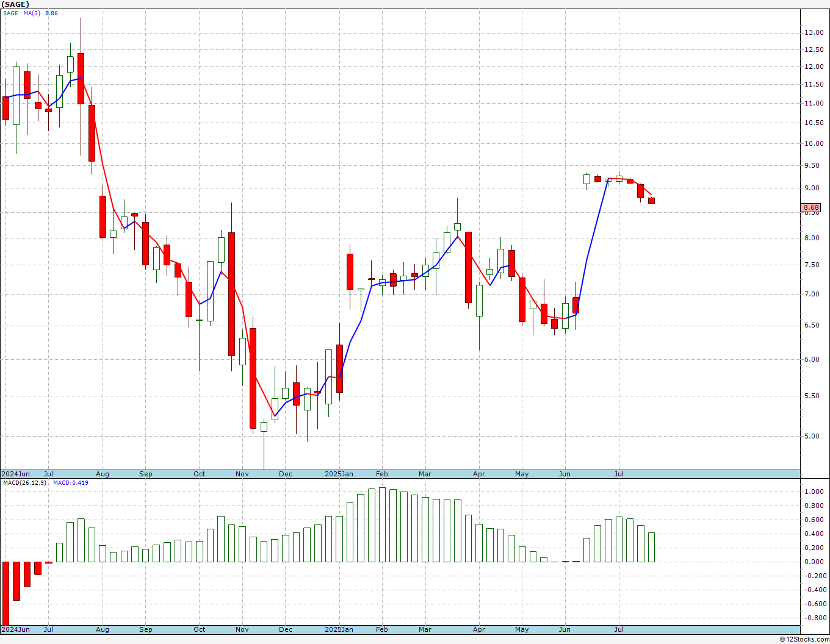Click the red 8.68 current price tag
The width and height of the screenshot is (830, 644).
point(812,208)
